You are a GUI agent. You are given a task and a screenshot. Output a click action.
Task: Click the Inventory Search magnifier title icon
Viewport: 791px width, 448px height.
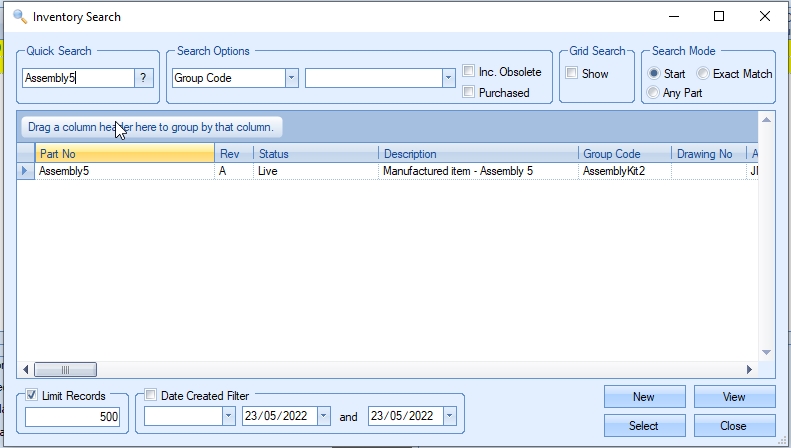tap(19, 16)
